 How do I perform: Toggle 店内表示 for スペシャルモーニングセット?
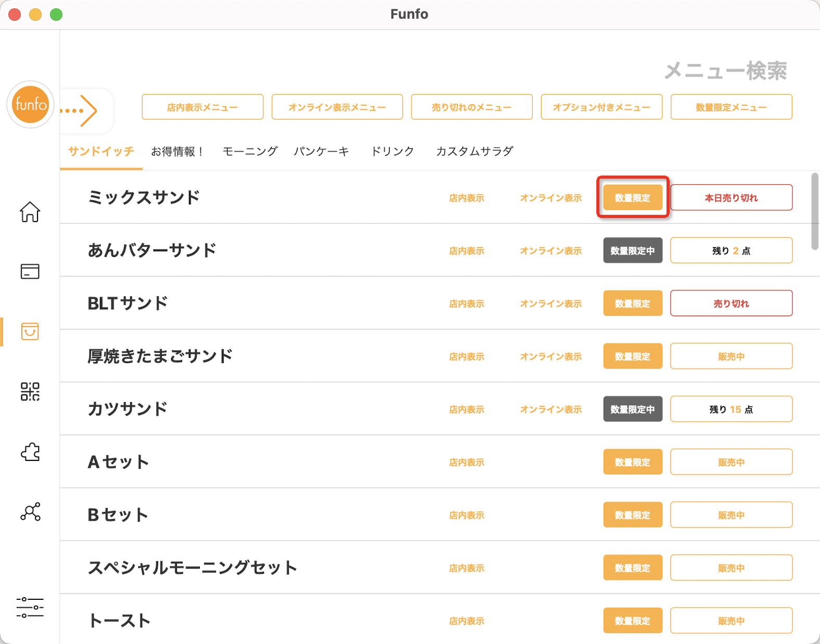tap(467, 569)
